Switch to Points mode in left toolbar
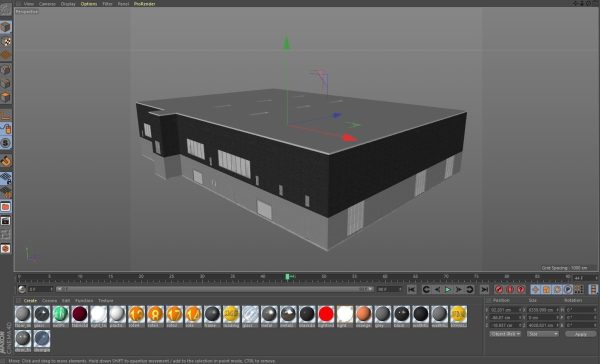Image resolution: width=600 pixels, height=364 pixels. (5, 69)
